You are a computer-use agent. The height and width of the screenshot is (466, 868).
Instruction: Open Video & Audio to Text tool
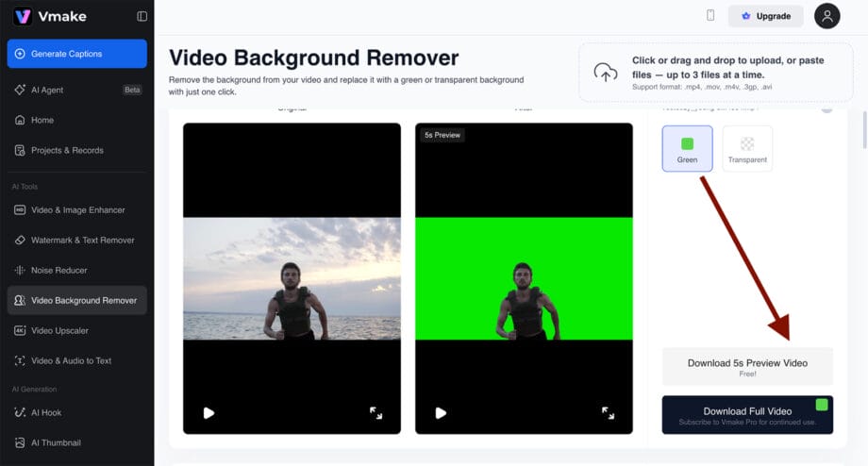click(77, 361)
